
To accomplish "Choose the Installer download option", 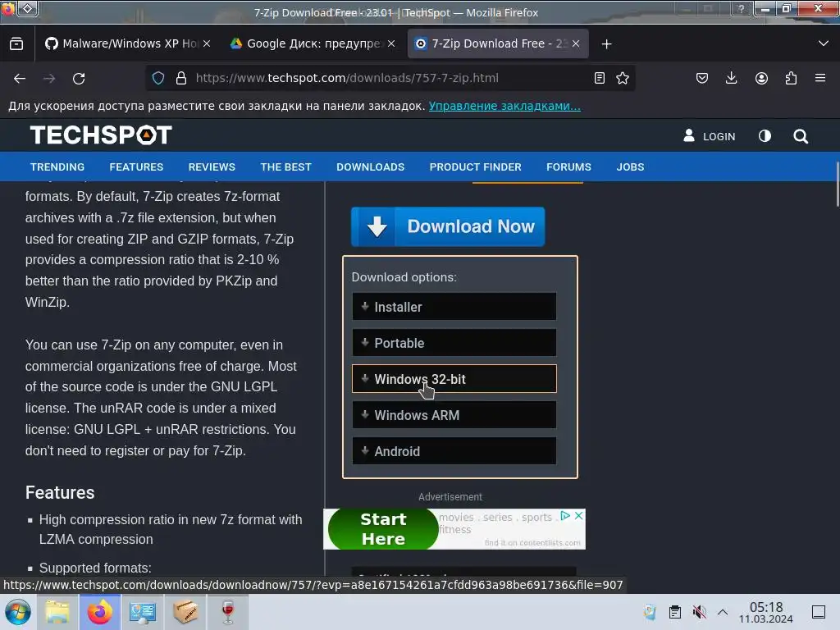I will tap(454, 307).
